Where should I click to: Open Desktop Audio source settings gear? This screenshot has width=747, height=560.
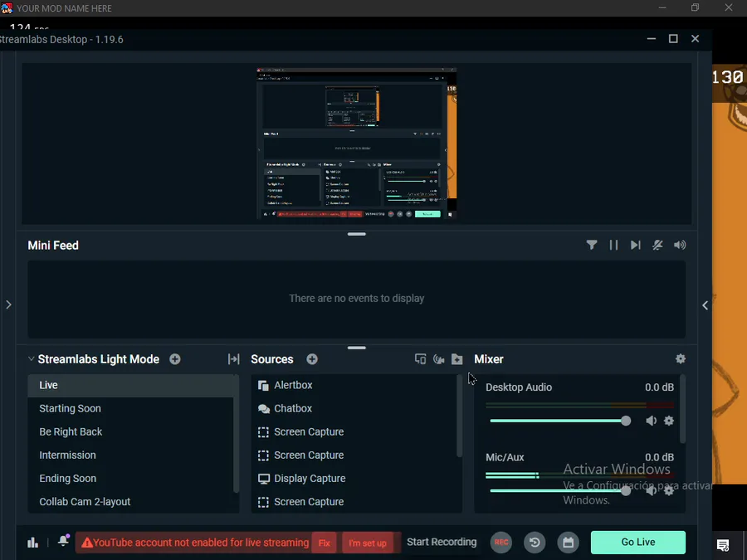pos(669,421)
